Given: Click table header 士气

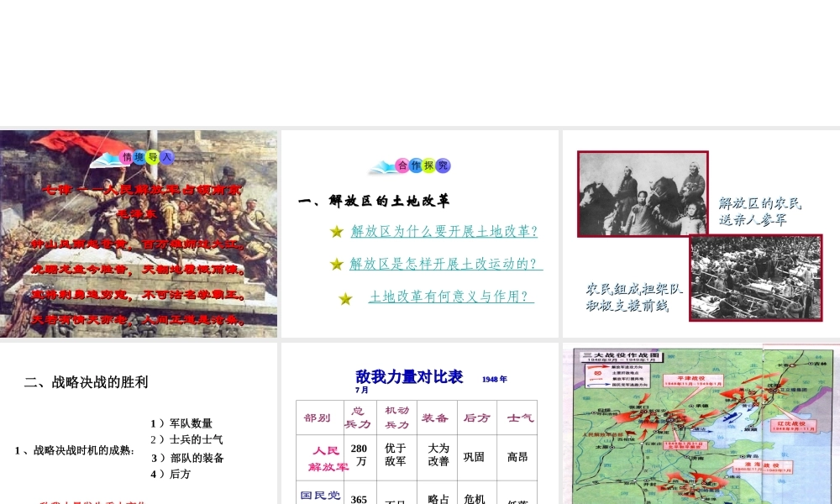Looking at the screenshot, I should [x=520, y=417].
